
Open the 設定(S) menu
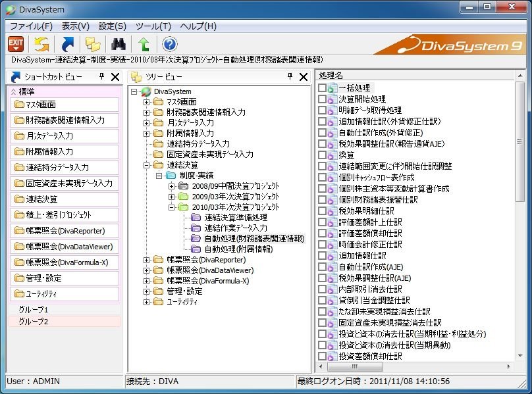(113, 26)
